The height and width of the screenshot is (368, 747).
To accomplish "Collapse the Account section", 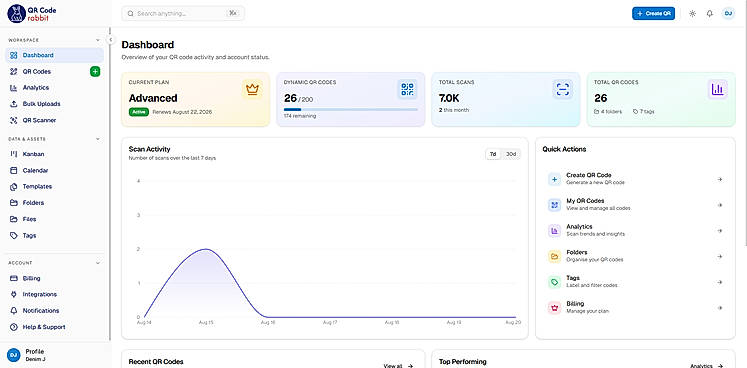I will pos(98,263).
